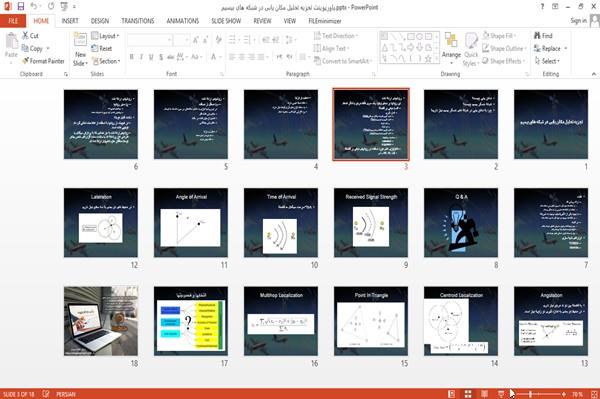
Task: Click Clear All Formatting icon
Action: [x=218, y=39]
